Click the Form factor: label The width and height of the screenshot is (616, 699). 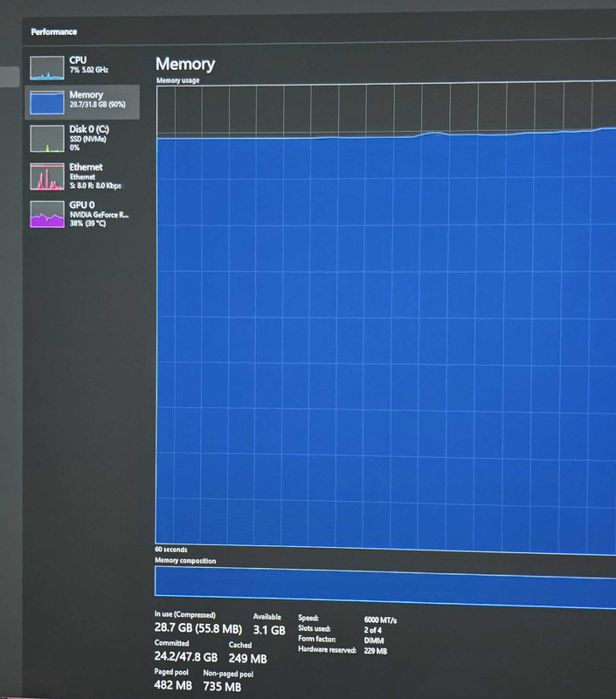tap(317, 639)
